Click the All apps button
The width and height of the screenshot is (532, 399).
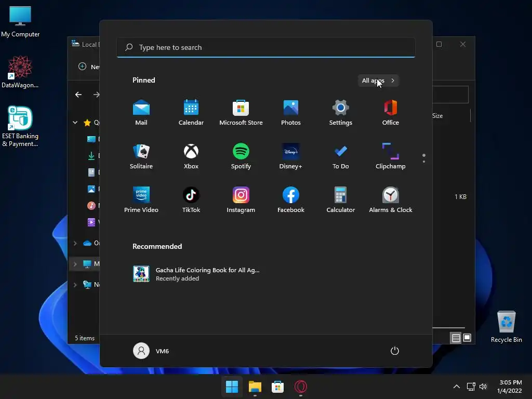[378, 81]
